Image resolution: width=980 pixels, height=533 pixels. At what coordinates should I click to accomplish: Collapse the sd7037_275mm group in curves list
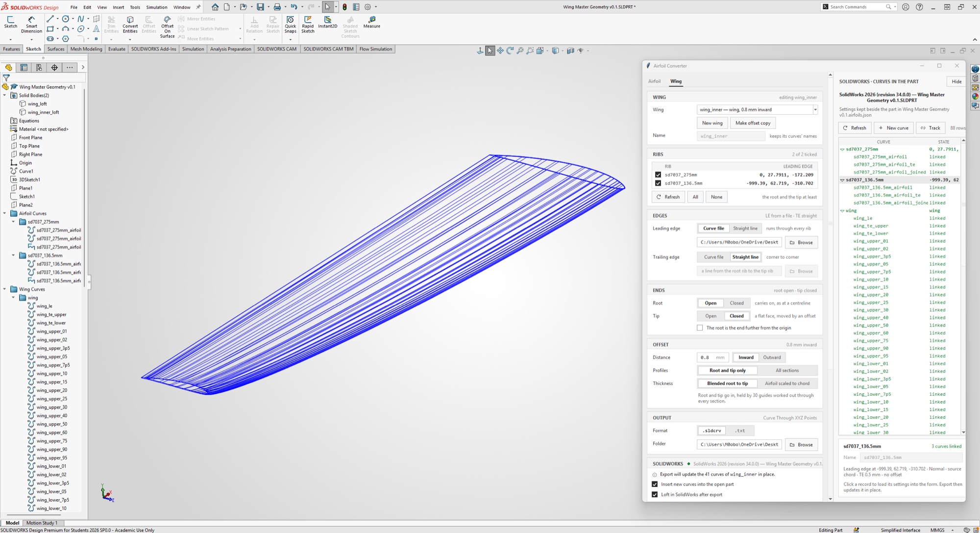pyautogui.click(x=842, y=150)
